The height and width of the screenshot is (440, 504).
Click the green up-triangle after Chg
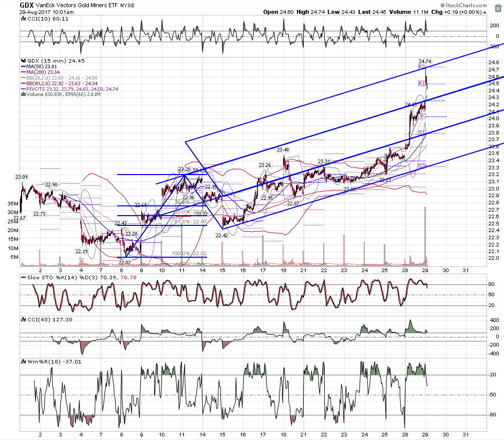[484, 12]
